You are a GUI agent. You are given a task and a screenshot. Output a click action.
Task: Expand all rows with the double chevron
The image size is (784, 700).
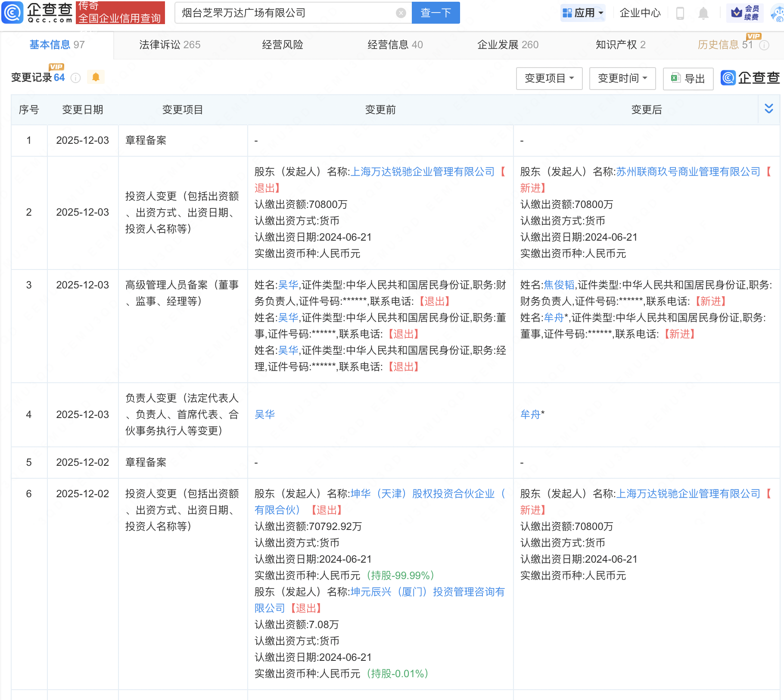click(x=769, y=109)
